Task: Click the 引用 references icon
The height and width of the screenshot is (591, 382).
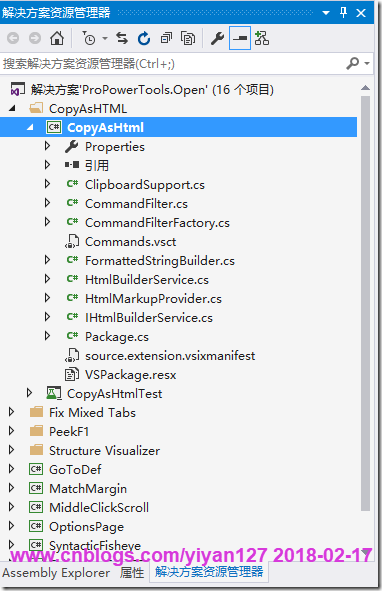Action: (72, 165)
